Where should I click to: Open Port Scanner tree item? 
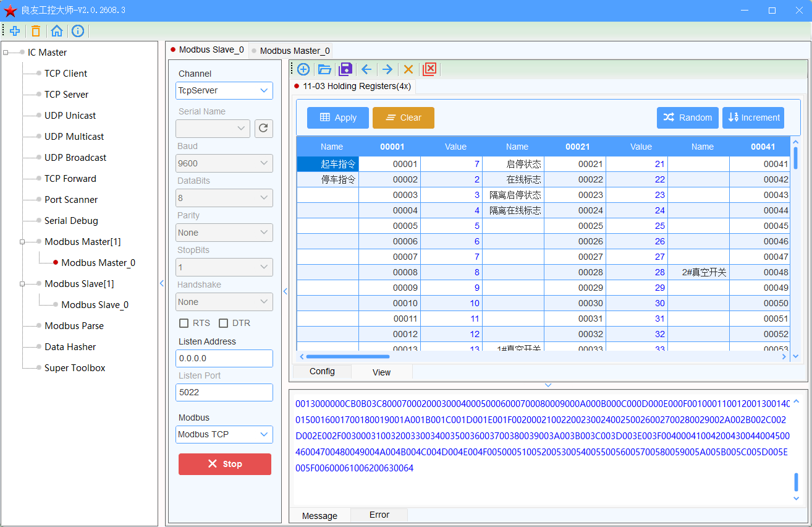[71, 200]
